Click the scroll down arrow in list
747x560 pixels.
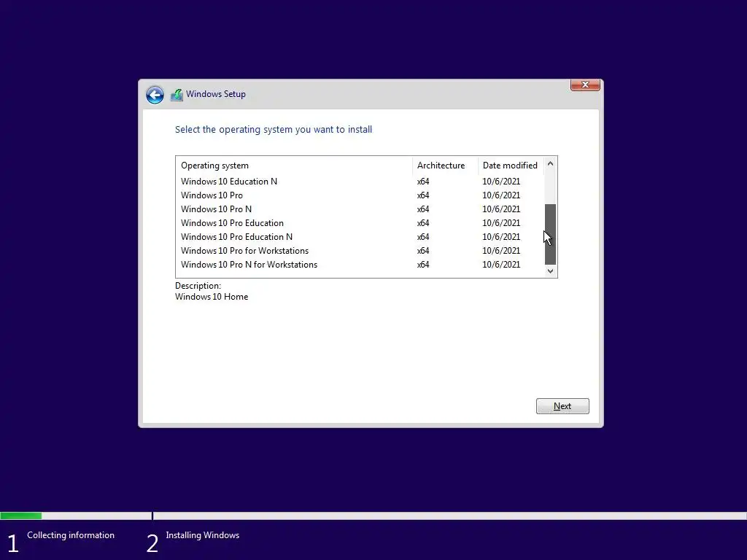coord(550,271)
